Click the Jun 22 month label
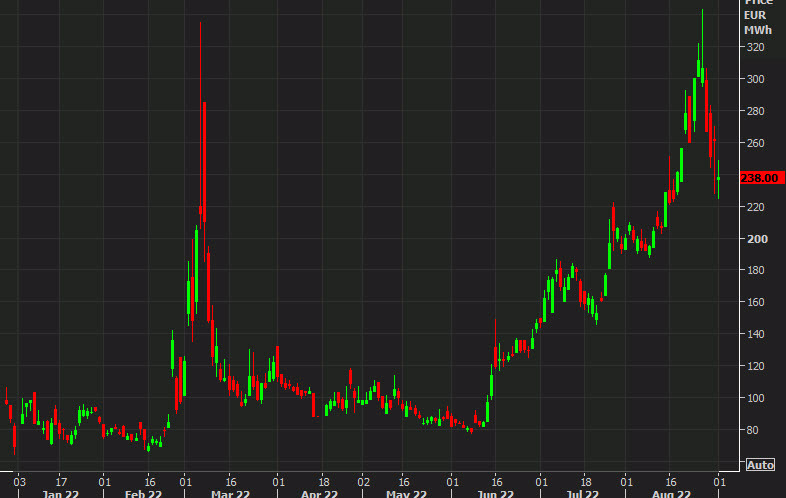786x498 pixels. 495,494
